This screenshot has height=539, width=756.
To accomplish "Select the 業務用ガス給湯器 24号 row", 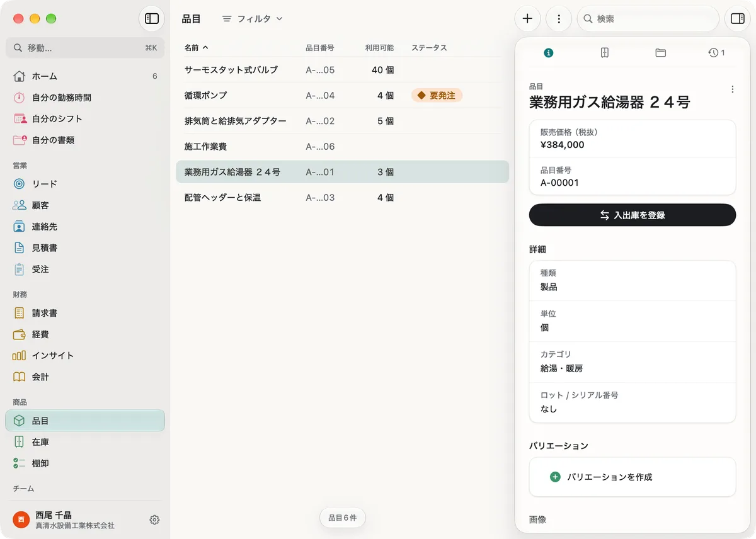I will [342, 172].
